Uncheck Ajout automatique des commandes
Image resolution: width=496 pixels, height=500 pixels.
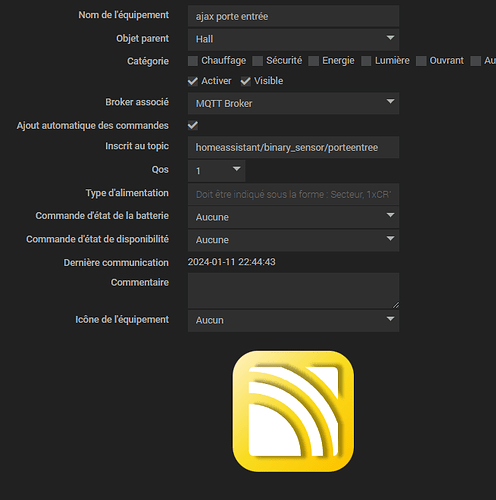(193, 126)
